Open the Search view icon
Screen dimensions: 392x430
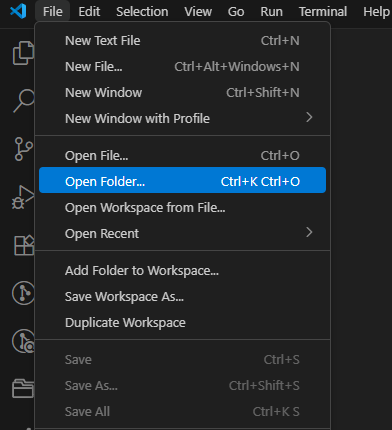click(24, 101)
